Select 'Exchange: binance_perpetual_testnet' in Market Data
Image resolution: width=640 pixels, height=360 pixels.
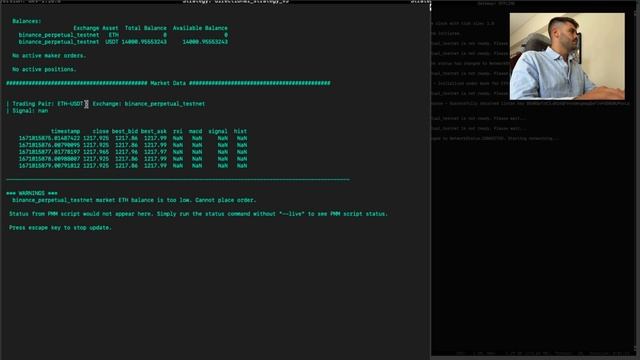(x=149, y=104)
